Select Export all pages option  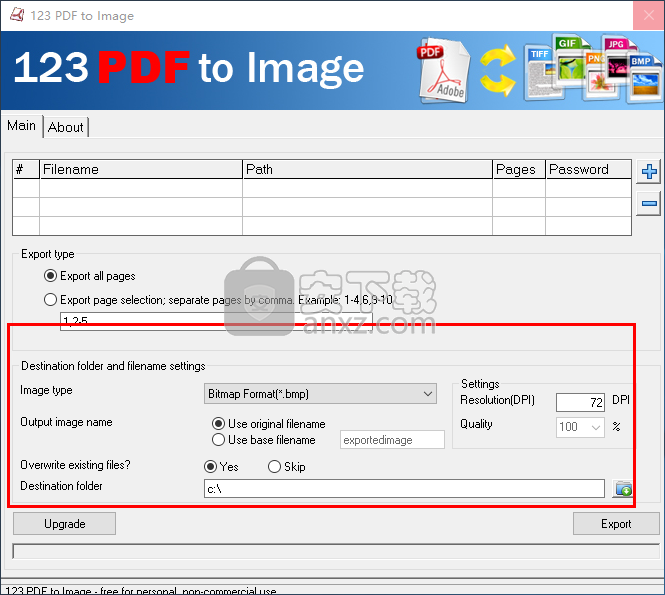[89, 276]
